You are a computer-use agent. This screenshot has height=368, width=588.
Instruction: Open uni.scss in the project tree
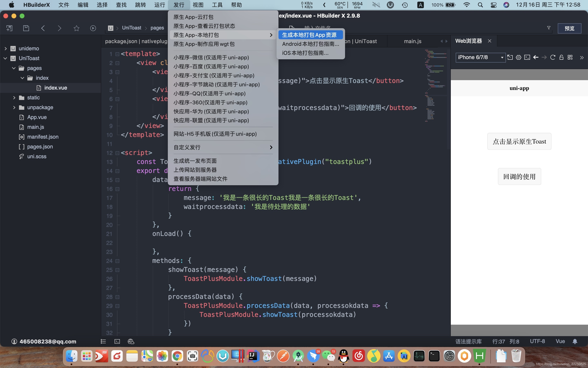pos(37,156)
